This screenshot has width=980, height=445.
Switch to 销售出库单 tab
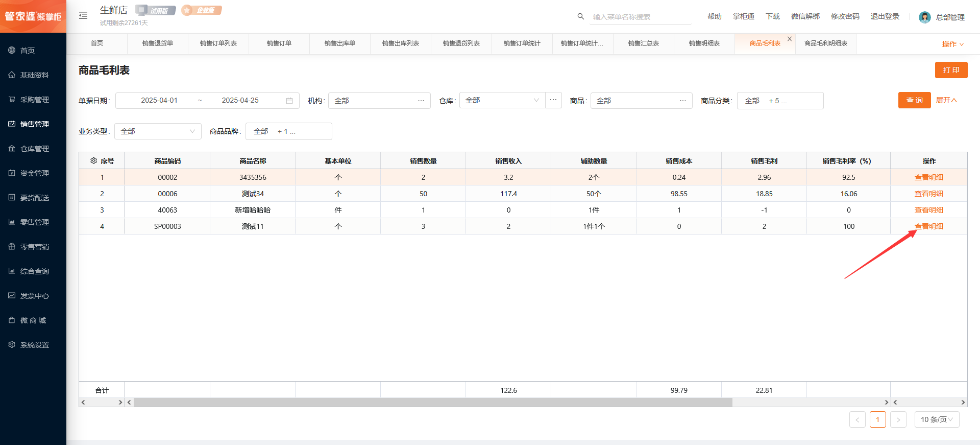point(340,43)
